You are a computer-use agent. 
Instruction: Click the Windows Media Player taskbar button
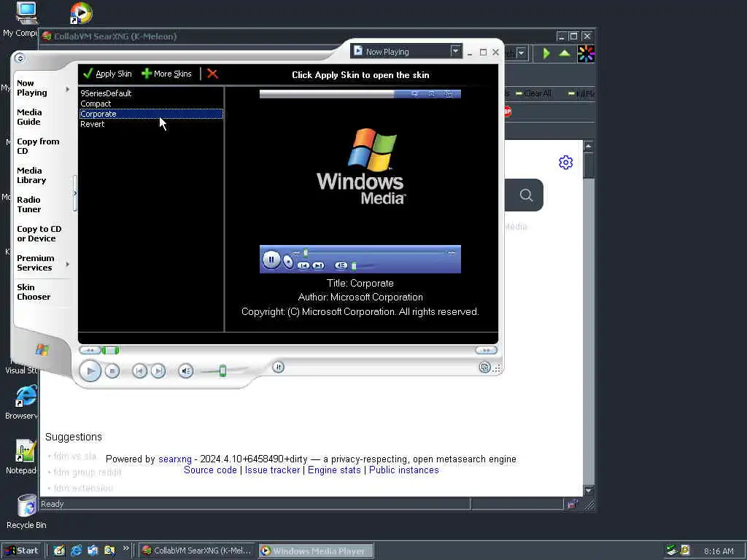coord(317,551)
